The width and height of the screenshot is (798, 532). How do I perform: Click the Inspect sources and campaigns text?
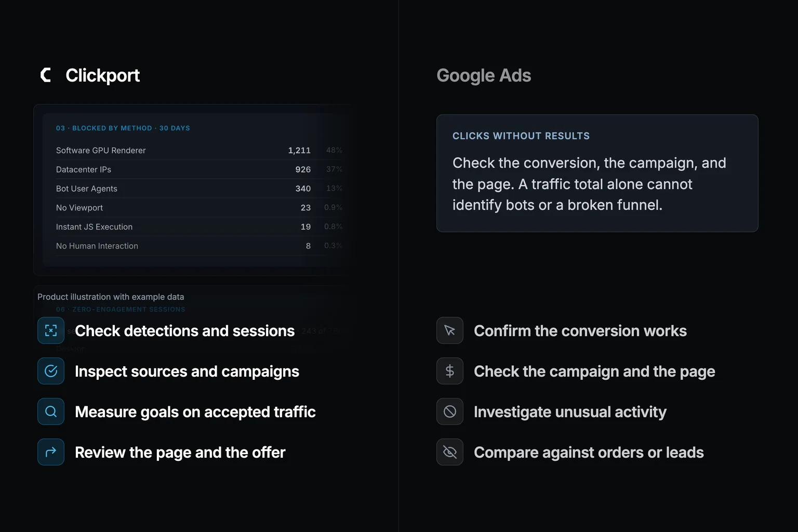coord(187,371)
